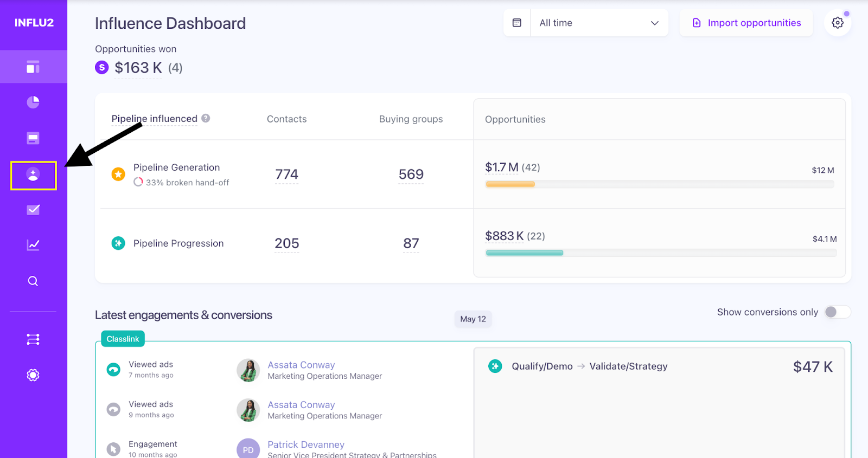The width and height of the screenshot is (868, 458).
Task: Click Pipeline Generation contacts value 774
Action: [x=286, y=174]
